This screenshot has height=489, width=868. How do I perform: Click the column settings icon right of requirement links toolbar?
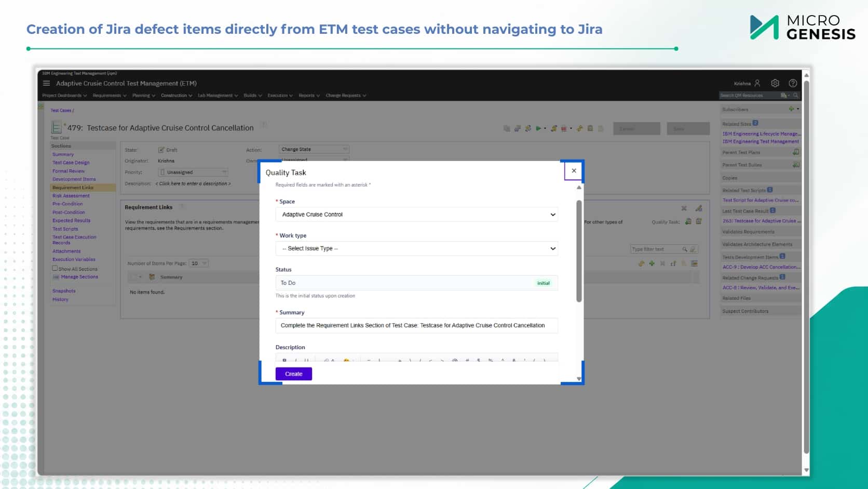coord(694,263)
